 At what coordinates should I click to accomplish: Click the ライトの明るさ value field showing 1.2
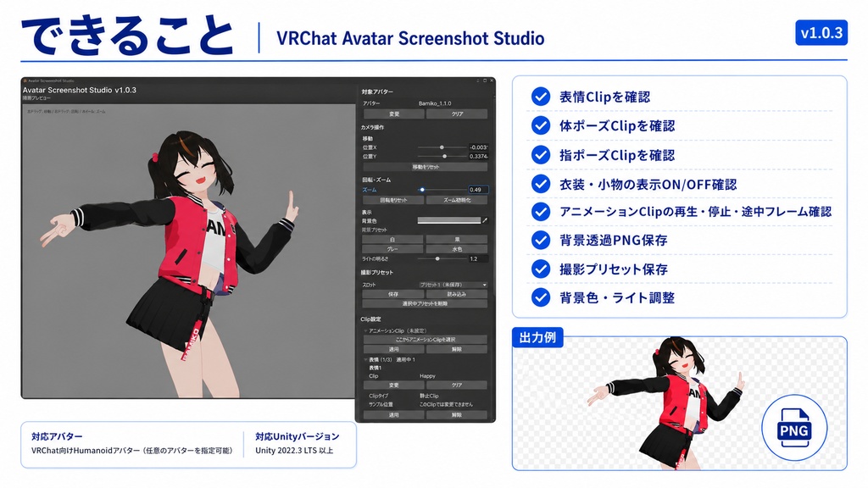pyautogui.click(x=478, y=258)
